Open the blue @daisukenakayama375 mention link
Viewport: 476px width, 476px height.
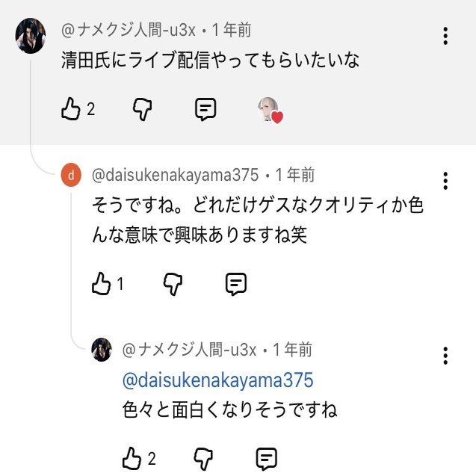point(217,380)
